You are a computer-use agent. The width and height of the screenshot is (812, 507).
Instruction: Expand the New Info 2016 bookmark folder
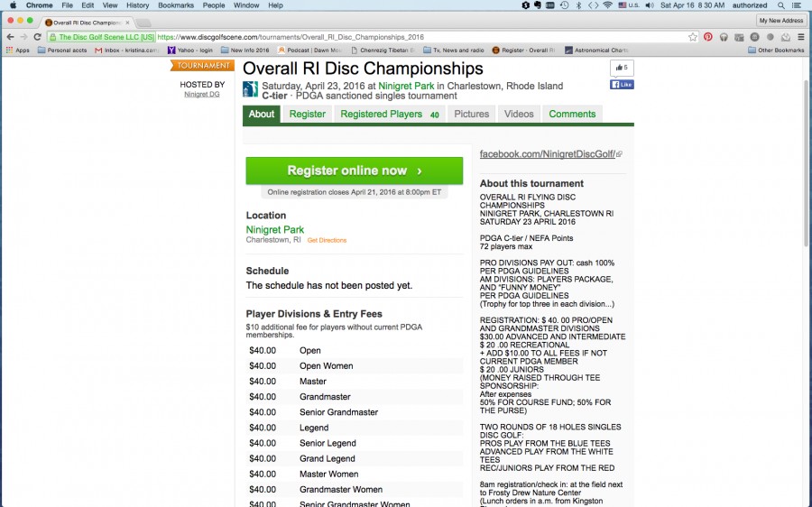[x=245, y=51]
